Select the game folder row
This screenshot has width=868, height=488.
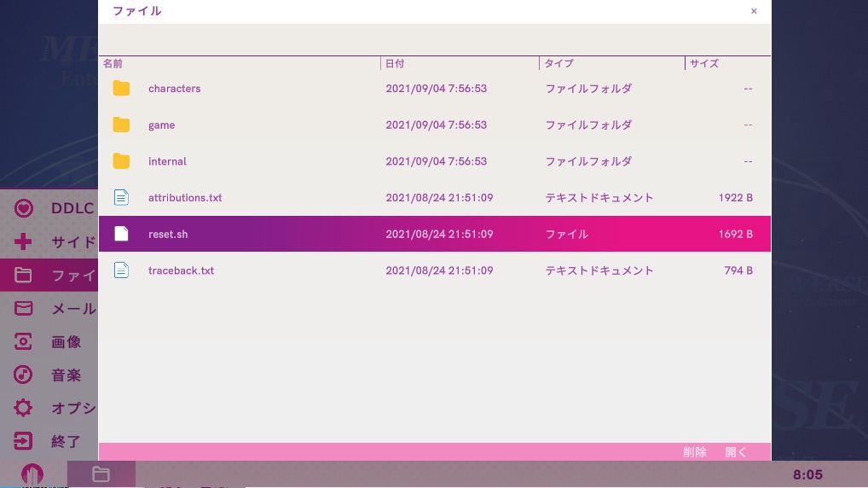click(161, 125)
